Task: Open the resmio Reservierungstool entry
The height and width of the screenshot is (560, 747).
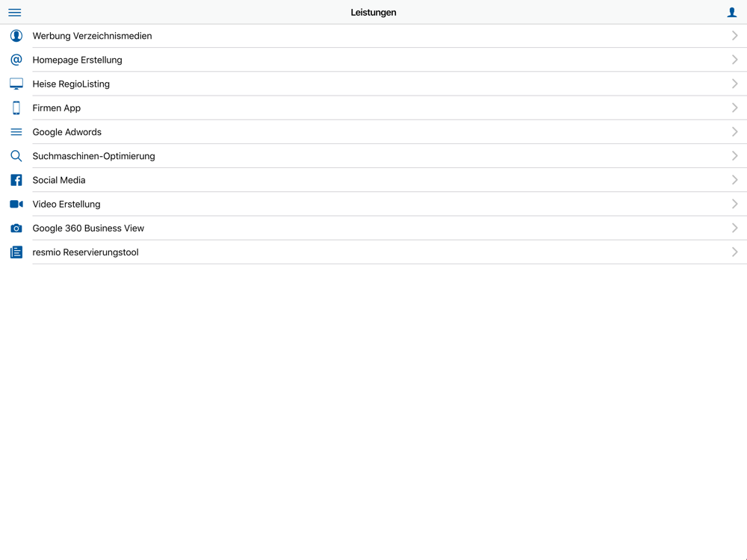Action: pos(373,252)
